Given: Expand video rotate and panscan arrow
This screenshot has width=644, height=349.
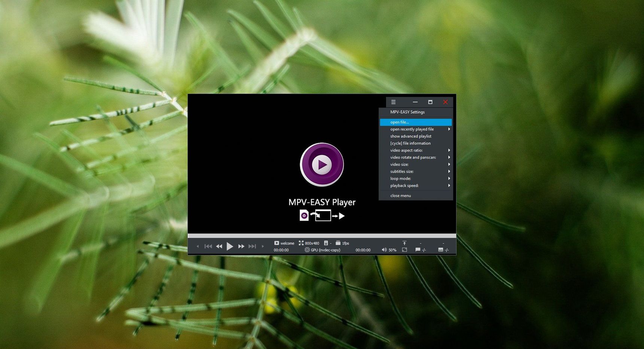Looking at the screenshot, I should click(449, 157).
